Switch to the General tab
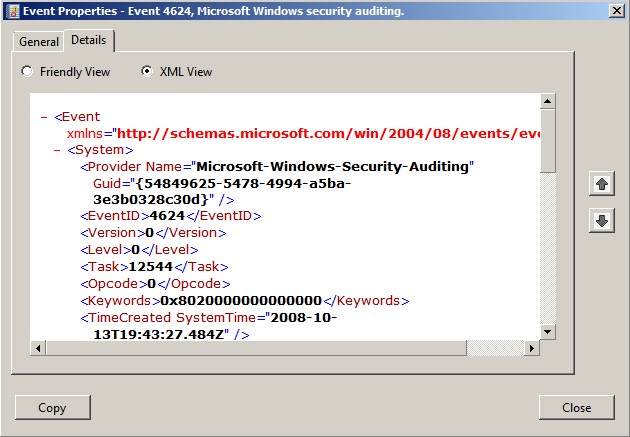Viewport: 630px width, 437px height. tap(39, 42)
